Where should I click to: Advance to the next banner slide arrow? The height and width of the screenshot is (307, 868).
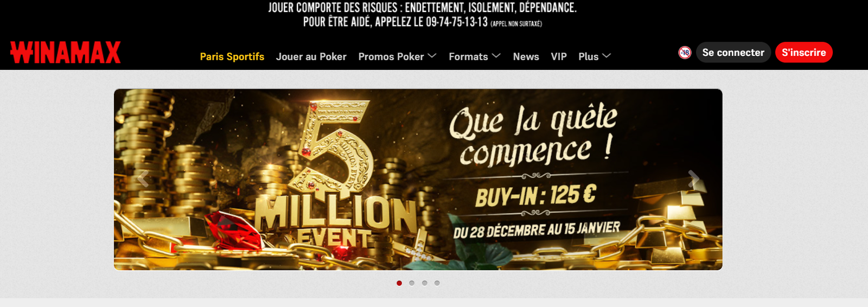693,178
